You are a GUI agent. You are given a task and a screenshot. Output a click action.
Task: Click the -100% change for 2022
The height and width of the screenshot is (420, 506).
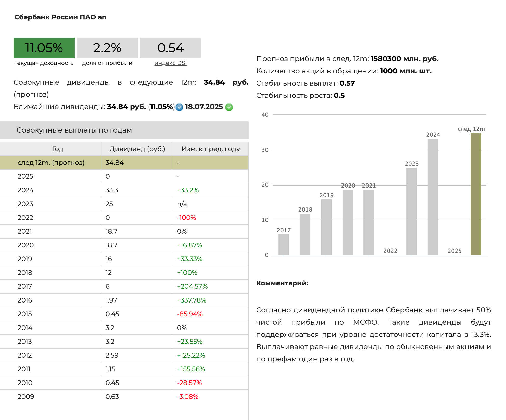(x=186, y=218)
